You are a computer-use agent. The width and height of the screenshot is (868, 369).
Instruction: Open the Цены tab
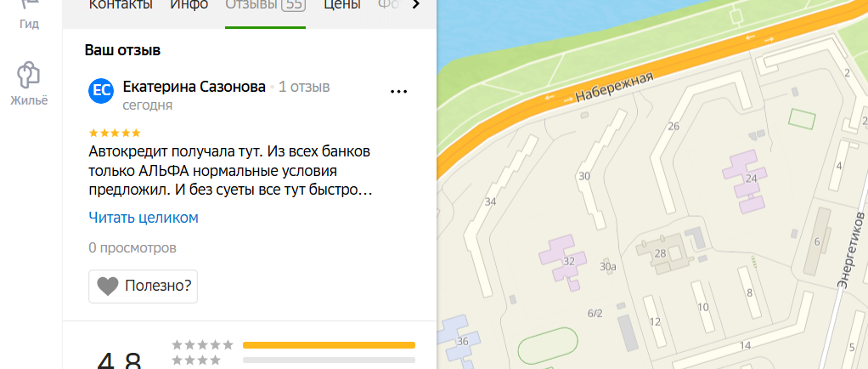(x=342, y=5)
